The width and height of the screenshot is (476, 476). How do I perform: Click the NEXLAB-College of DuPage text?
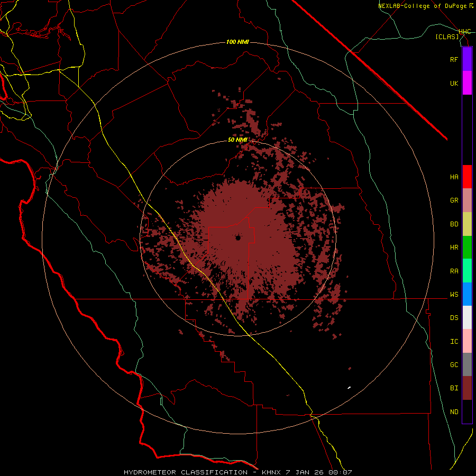(x=422, y=6)
